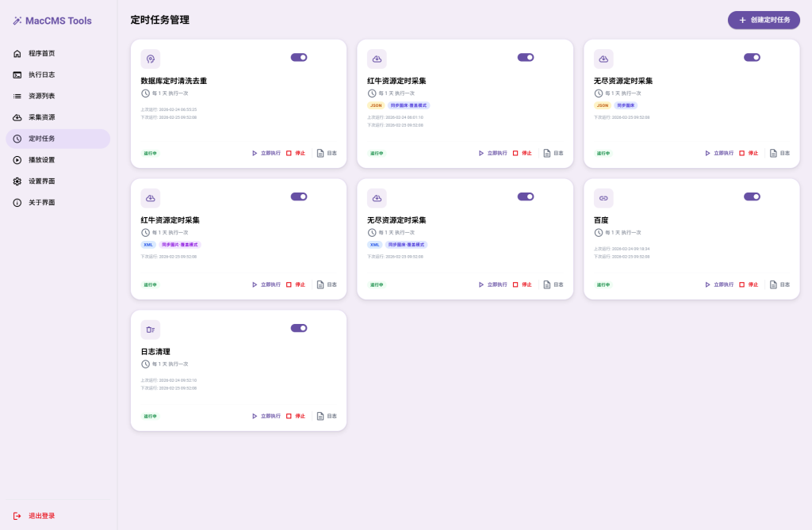Stop the 日志清理 task
The height and width of the screenshot is (530, 812).
pyautogui.click(x=295, y=416)
